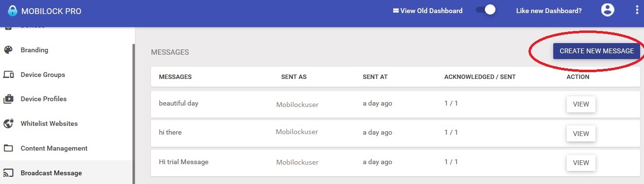The height and width of the screenshot is (184, 644).
Task: Create a new broadcast message
Action: (x=596, y=51)
